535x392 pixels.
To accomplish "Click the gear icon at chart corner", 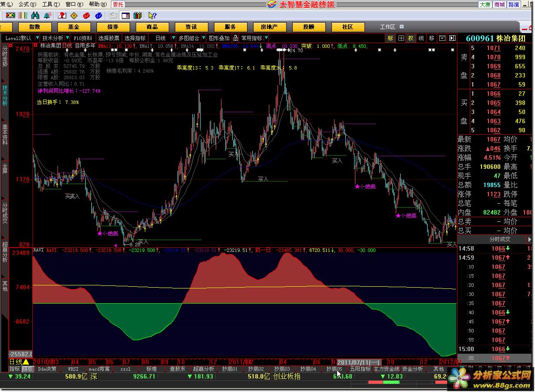I will pyautogui.click(x=35, y=45).
